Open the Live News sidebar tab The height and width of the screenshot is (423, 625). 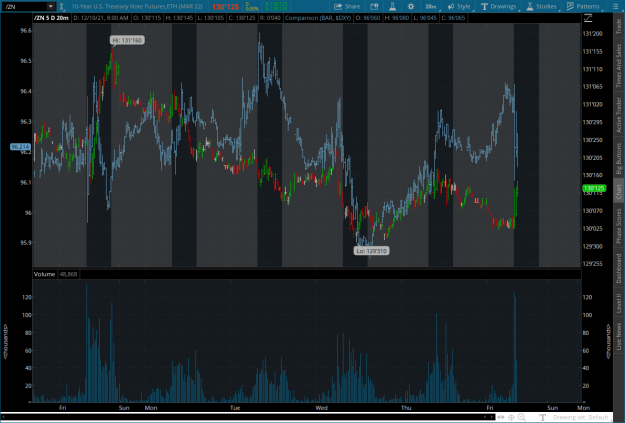click(x=619, y=336)
